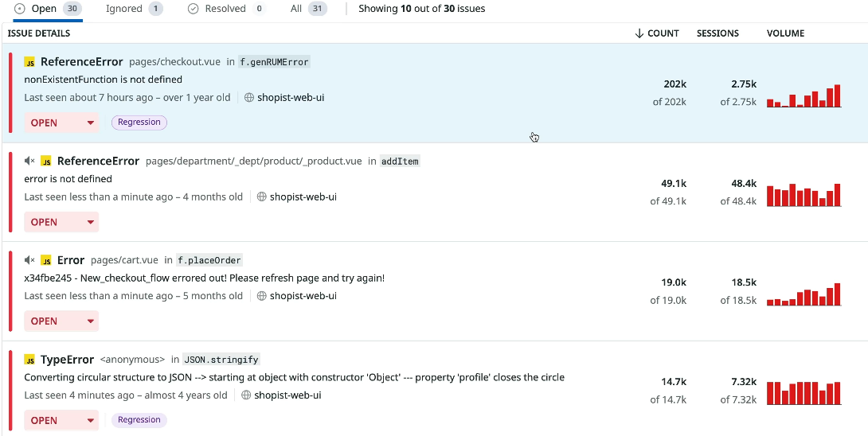The image size is (868, 436).
Task: Click shopist-web-ui in nonExistentFunction row
Action: click(x=291, y=97)
